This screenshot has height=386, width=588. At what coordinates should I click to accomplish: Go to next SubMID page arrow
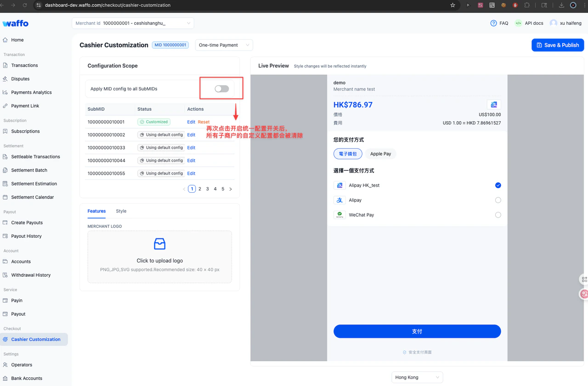pos(231,189)
